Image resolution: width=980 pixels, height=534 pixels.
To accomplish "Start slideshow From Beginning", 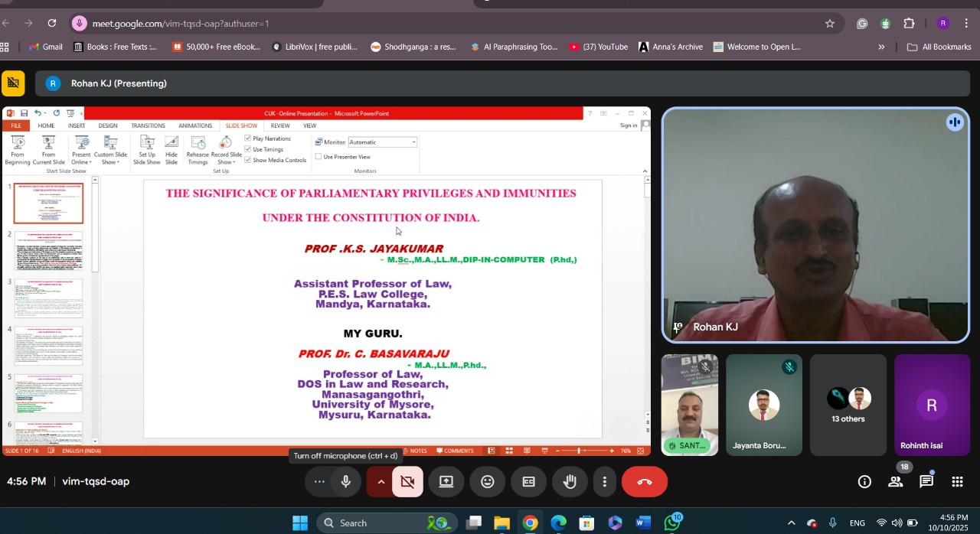I will pyautogui.click(x=18, y=149).
